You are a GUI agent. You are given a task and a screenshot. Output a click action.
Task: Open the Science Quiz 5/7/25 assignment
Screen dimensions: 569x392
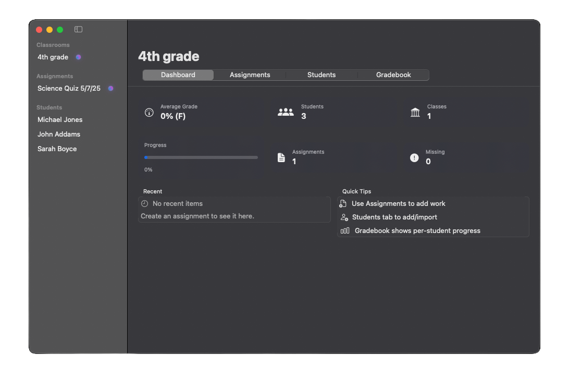pyautogui.click(x=69, y=88)
